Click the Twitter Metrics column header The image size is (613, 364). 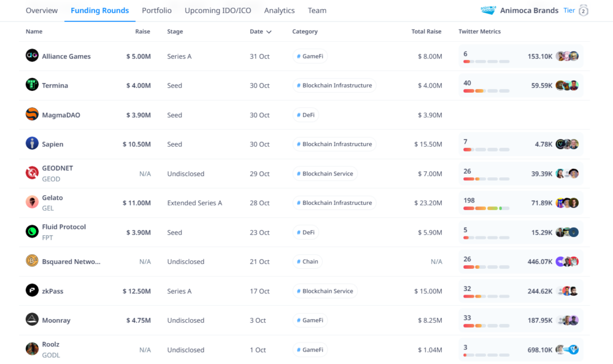click(480, 31)
